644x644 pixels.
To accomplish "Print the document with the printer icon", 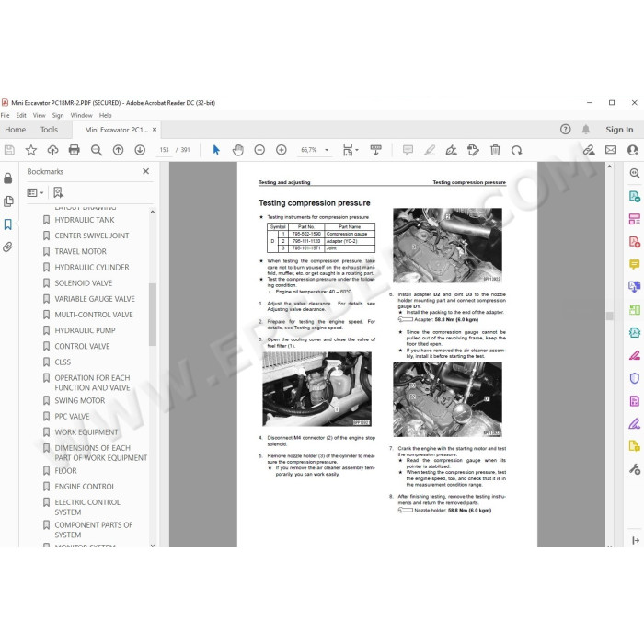I will pyautogui.click(x=75, y=150).
